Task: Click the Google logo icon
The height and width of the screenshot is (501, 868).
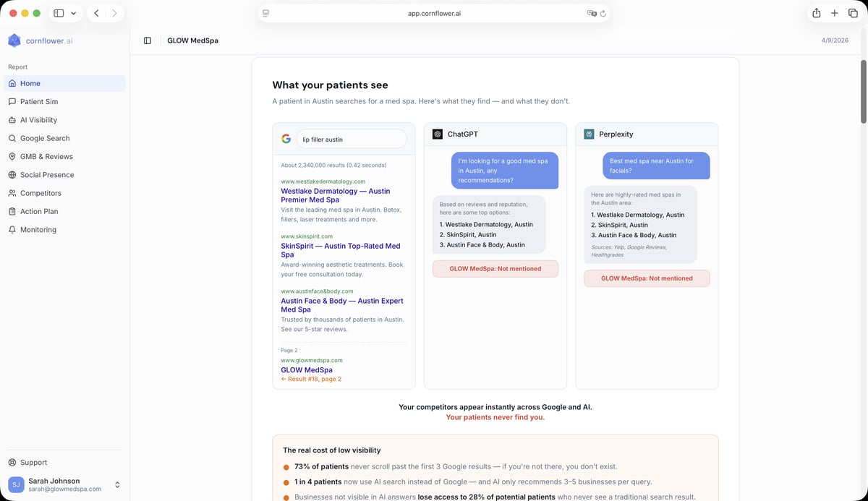Action: pyautogui.click(x=286, y=139)
